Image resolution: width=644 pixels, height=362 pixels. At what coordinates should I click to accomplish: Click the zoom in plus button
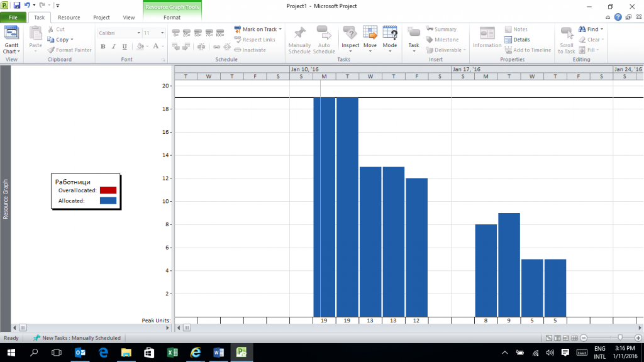(638, 337)
